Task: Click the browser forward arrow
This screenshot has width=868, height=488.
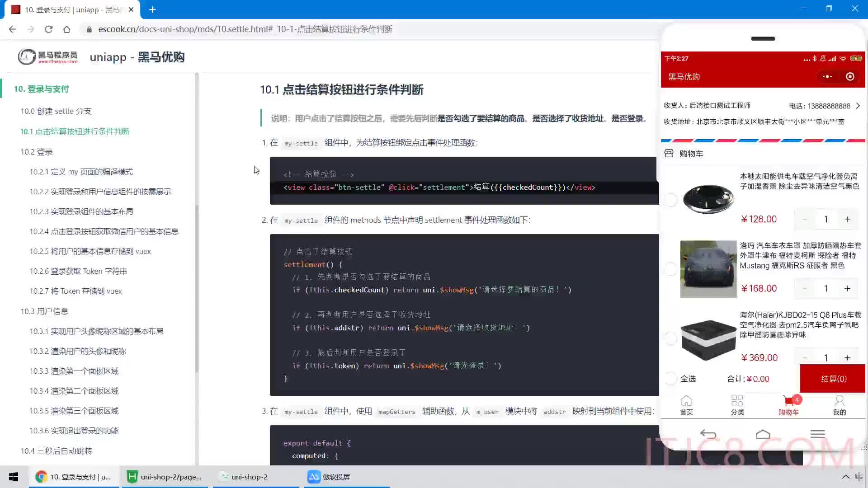Action: (x=31, y=29)
